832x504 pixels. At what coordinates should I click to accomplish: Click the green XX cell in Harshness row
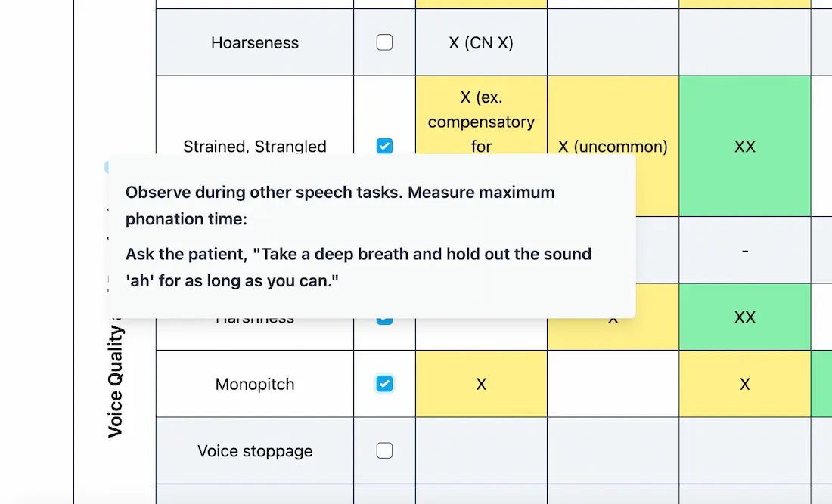click(744, 317)
